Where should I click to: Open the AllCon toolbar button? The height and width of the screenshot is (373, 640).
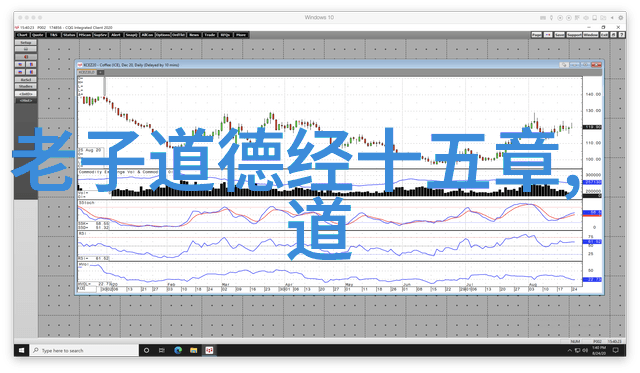point(147,35)
